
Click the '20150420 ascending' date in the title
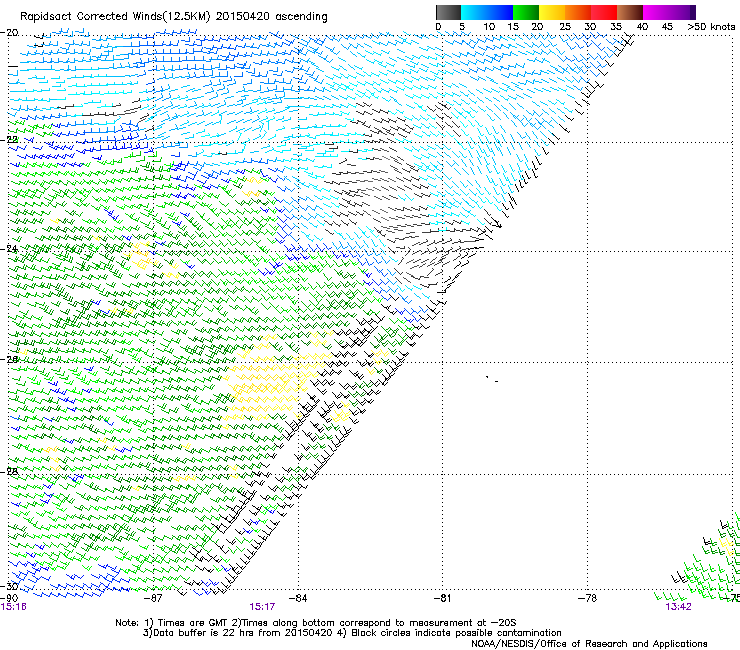(271, 17)
